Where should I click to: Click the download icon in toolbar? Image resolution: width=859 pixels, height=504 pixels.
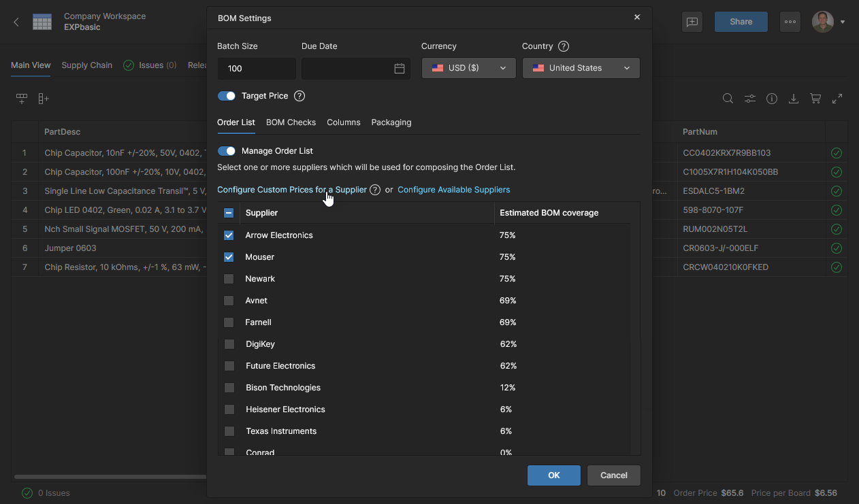tap(793, 99)
